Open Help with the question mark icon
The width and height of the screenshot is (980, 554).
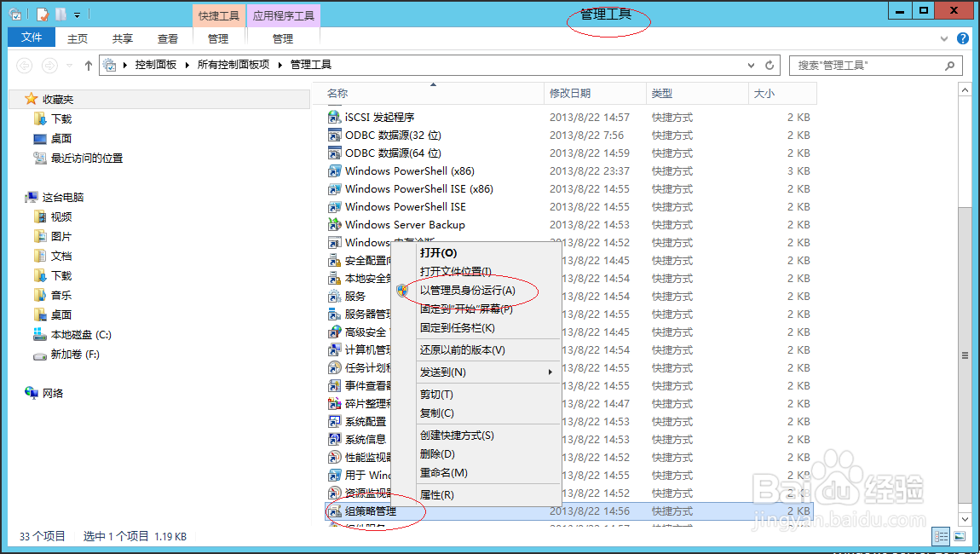click(964, 38)
